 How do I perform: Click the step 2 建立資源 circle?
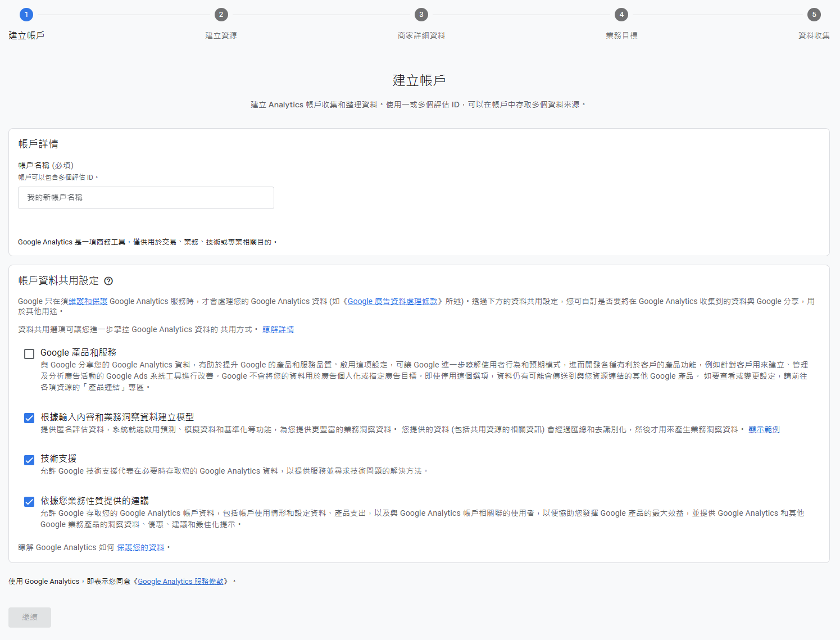[221, 15]
